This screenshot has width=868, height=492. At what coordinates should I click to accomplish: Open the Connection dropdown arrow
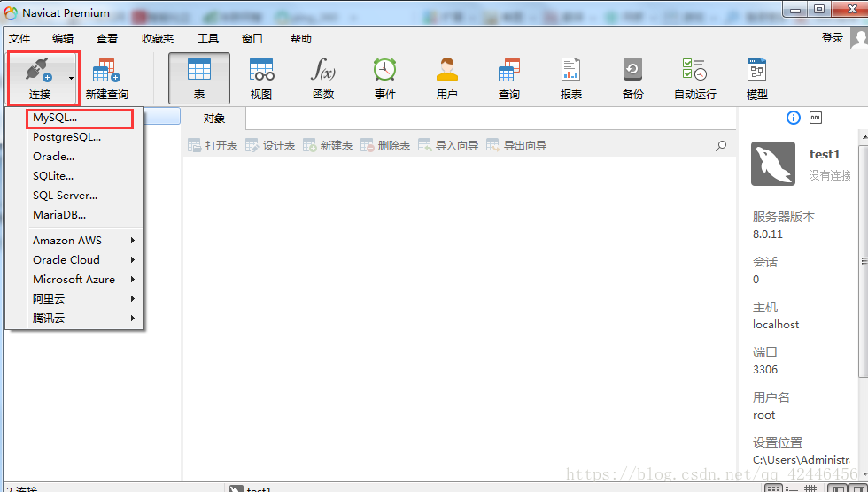point(71,79)
